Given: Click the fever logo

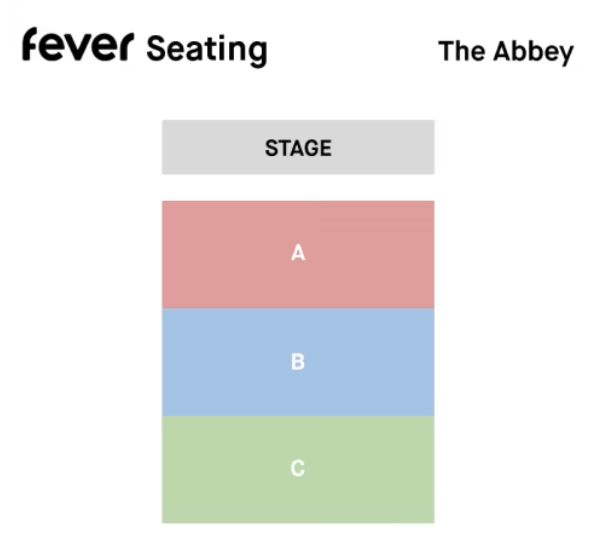Looking at the screenshot, I should [x=78, y=47].
